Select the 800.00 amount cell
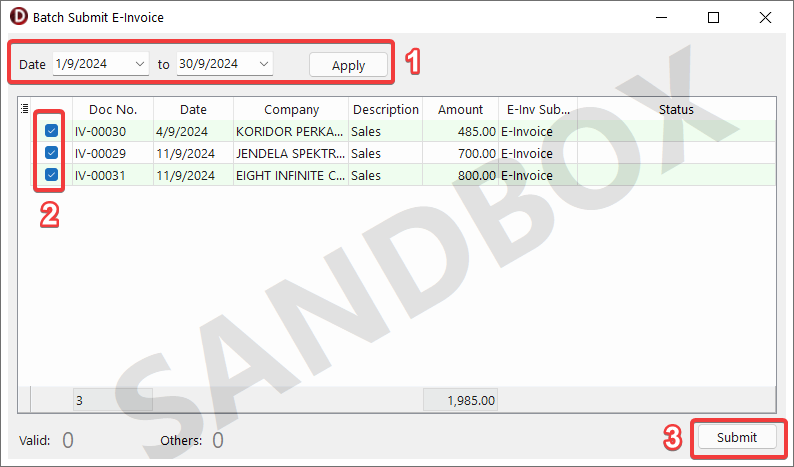Screen dimensions: 794x467 [460, 175]
